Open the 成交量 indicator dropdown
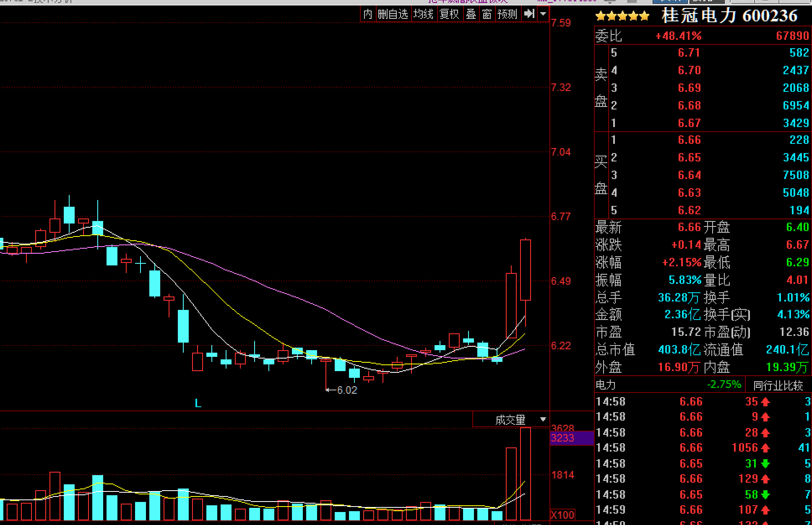This screenshot has height=525, width=812. click(x=543, y=419)
